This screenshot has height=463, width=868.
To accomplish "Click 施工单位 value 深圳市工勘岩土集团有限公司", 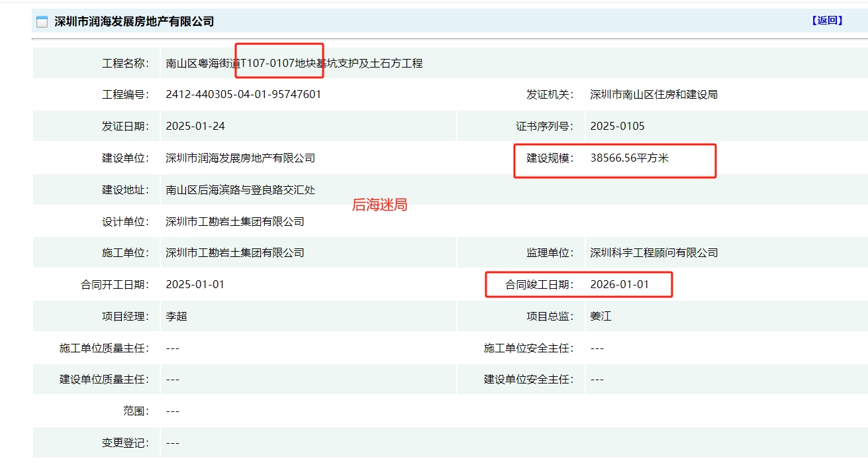I will point(235,253).
